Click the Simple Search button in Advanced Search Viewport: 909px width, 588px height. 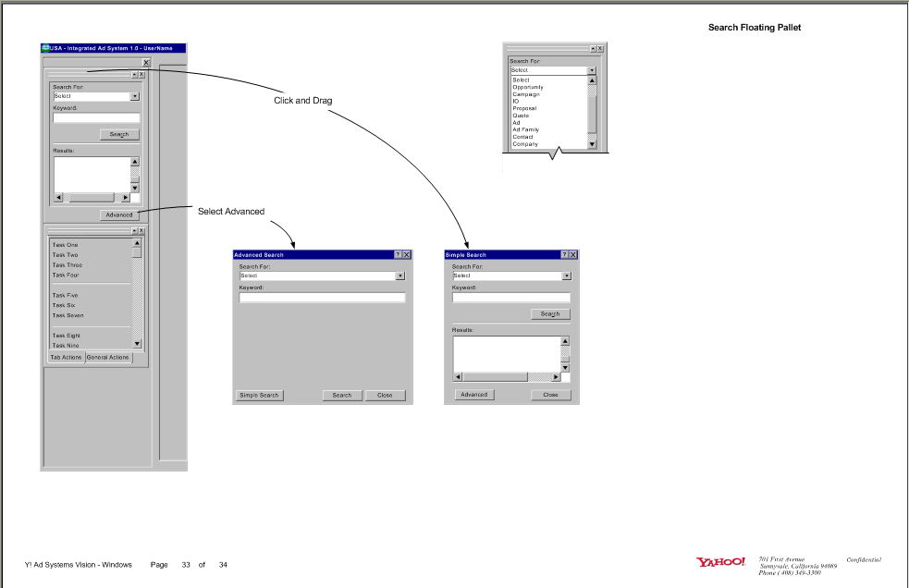tap(259, 395)
